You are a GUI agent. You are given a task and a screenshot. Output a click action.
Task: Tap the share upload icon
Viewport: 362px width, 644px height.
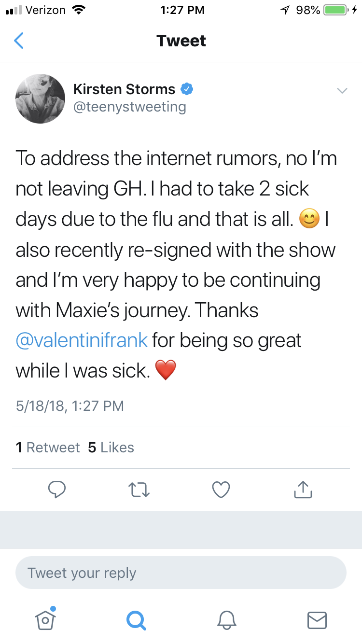pos(303,490)
